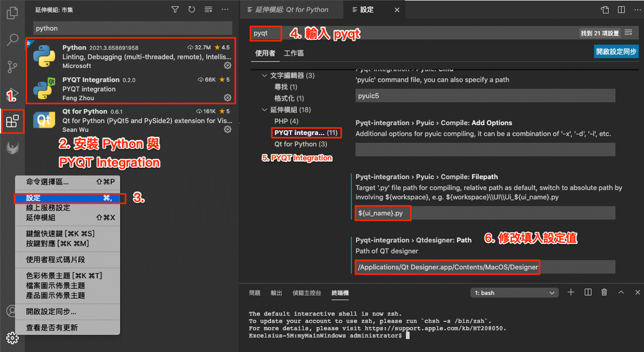The image size is (644, 352).
Task: Focus the extensions search box containing python
Action: pyautogui.click(x=132, y=28)
